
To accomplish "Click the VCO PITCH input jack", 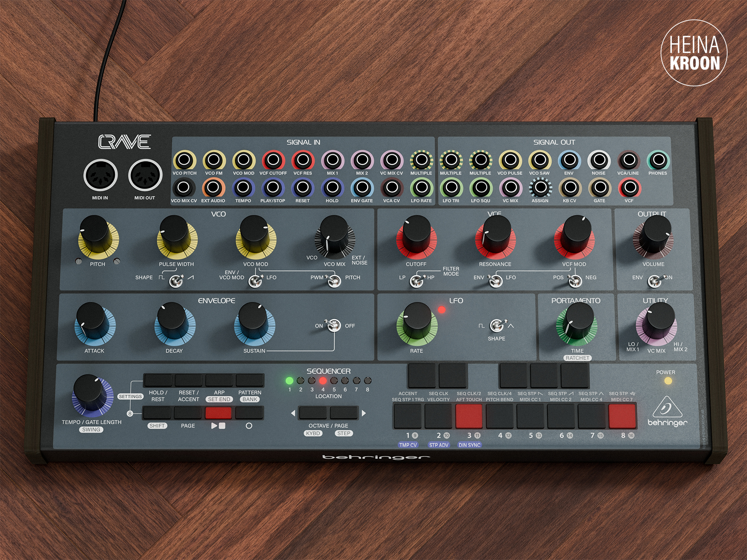I will click(184, 160).
